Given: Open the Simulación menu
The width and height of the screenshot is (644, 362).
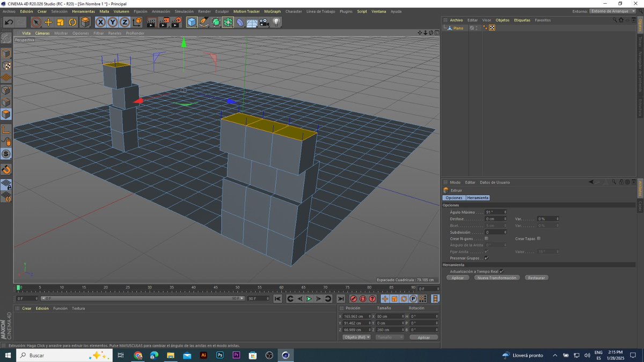Looking at the screenshot, I should coord(184,11).
